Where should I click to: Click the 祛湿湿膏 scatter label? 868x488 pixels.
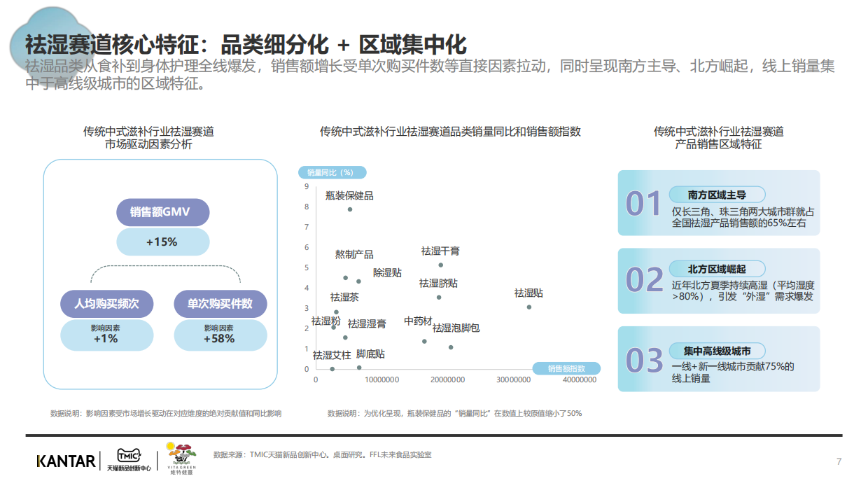coord(367,323)
